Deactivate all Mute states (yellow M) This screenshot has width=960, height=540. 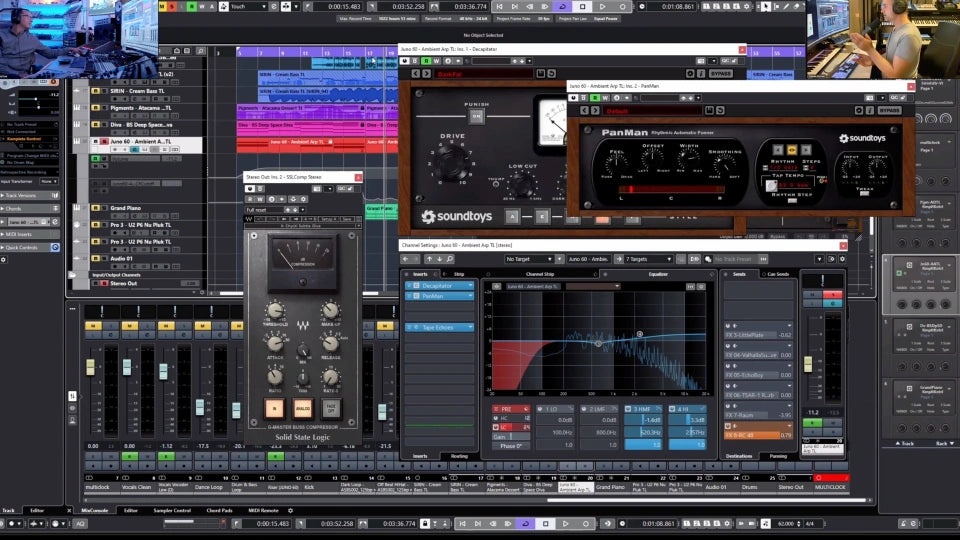pyautogui.click(x=162, y=6)
